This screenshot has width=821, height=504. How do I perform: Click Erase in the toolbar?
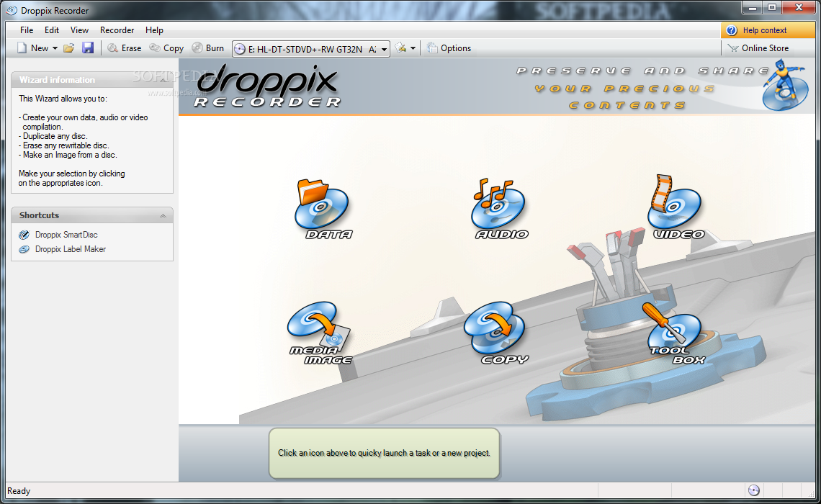[124, 48]
